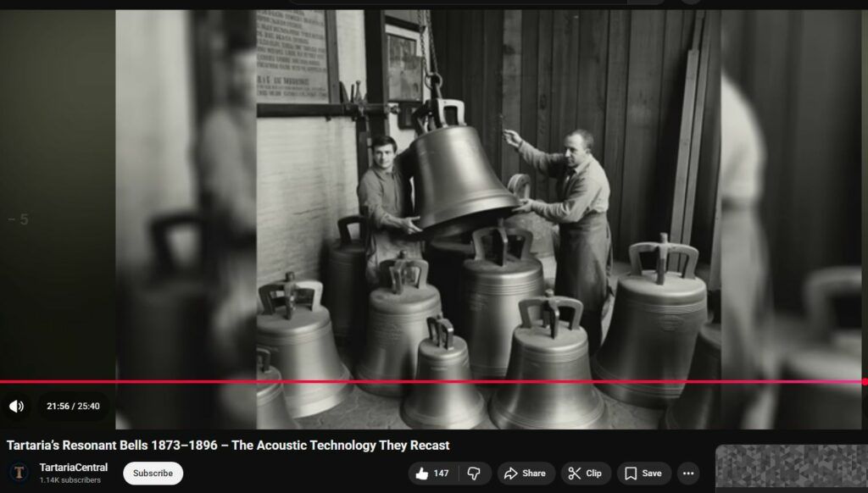The image size is (868, 493).
Task: Click the video title Tartaria's Resonant Bells
Action: [x=227, y=446]
